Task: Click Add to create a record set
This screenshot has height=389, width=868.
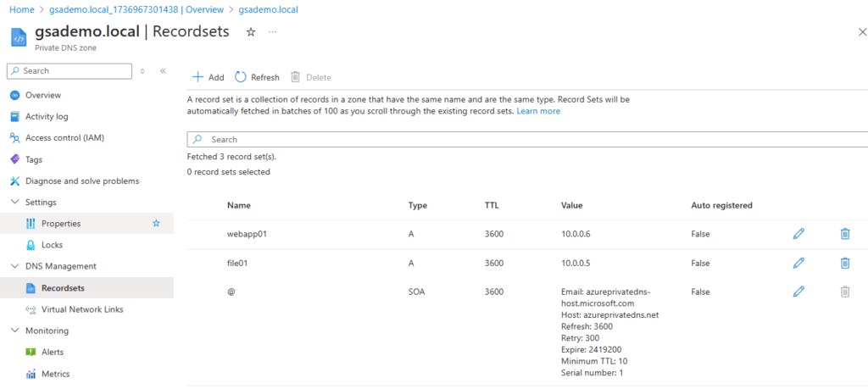Action: click(x=209, y=77)
